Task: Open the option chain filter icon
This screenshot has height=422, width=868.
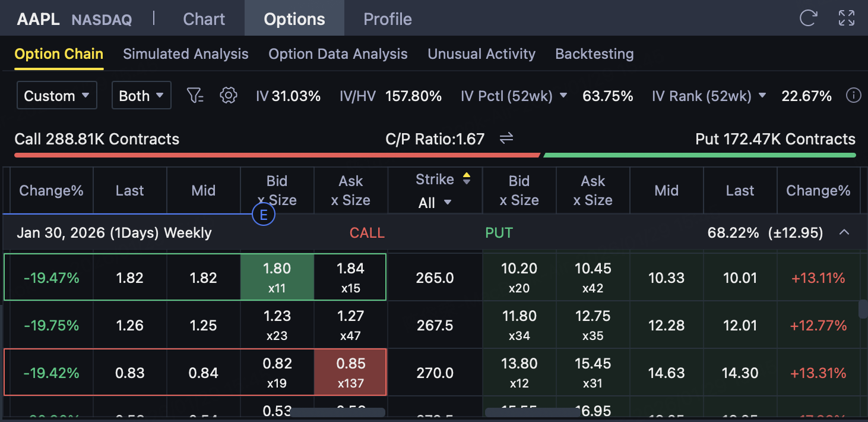Action: (x=195, y=96)
